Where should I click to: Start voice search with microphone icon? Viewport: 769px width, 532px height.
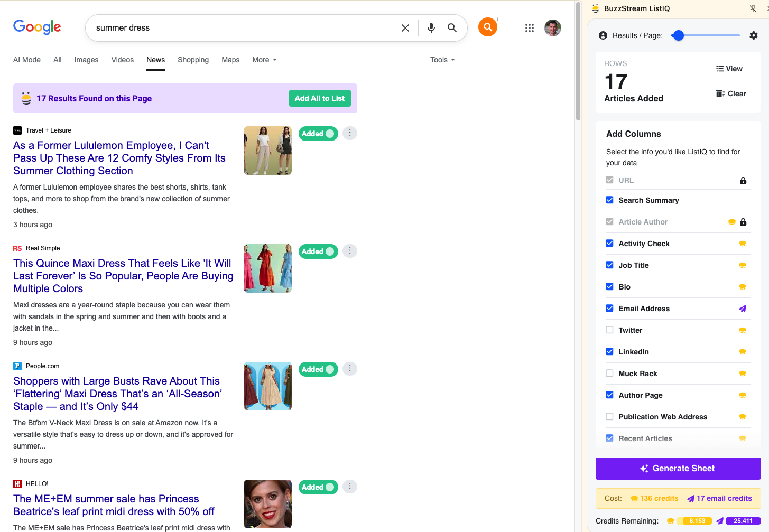point(431,28)
